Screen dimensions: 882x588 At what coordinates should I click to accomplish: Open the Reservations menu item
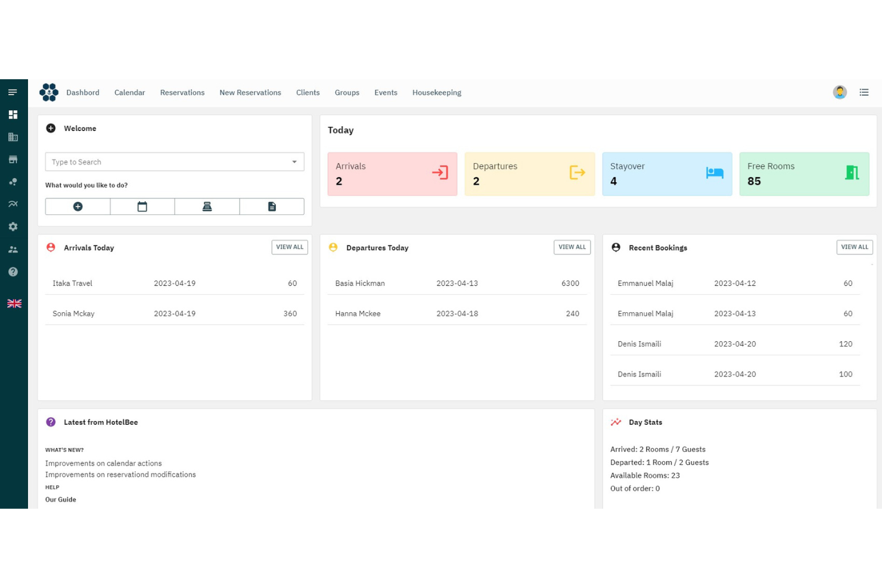coord(182,93)
